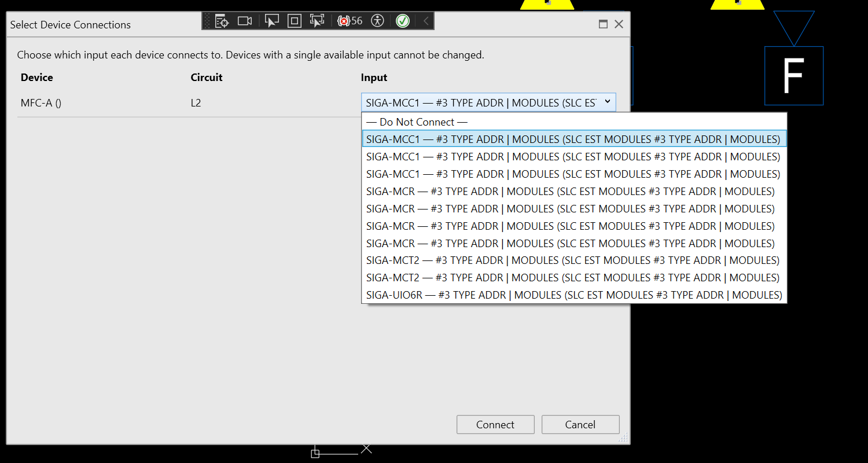
Task: Open binding failures indicator showing 56
Action: [x=350, y=21]
